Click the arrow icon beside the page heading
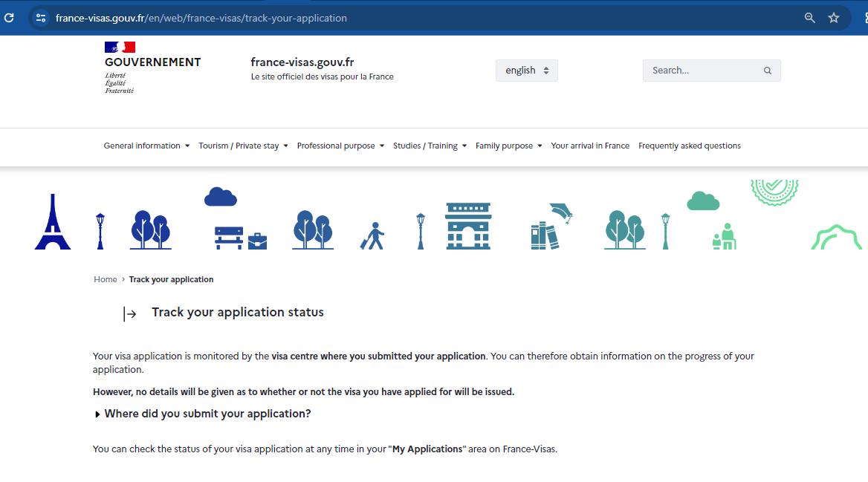 [130, 313]
